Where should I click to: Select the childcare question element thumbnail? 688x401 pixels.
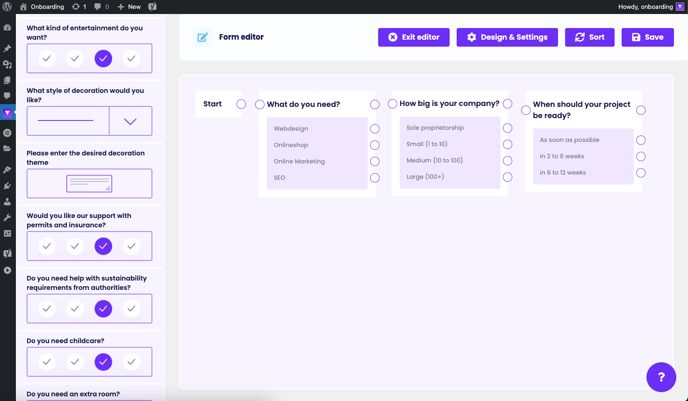click(90, 362)
